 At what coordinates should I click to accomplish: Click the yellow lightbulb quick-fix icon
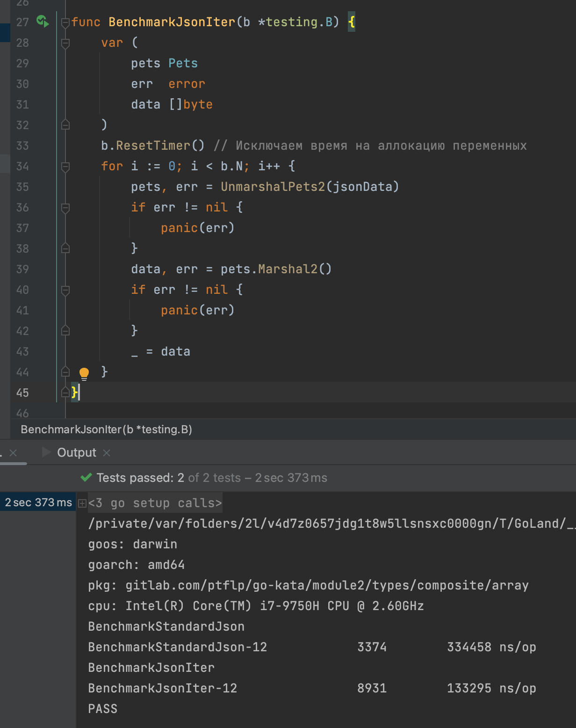click(84, 373)
